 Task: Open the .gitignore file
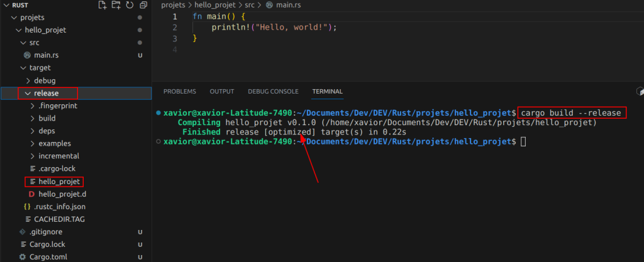(46, 232)
